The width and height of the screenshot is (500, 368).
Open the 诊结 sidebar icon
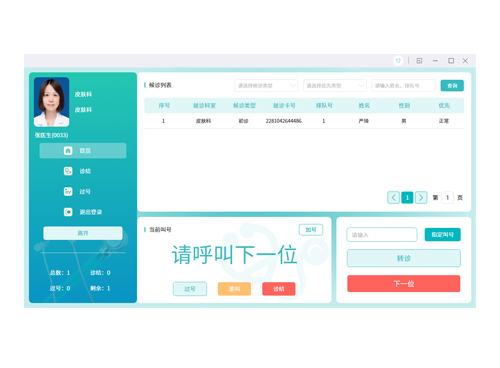click(x=68, y=171)
